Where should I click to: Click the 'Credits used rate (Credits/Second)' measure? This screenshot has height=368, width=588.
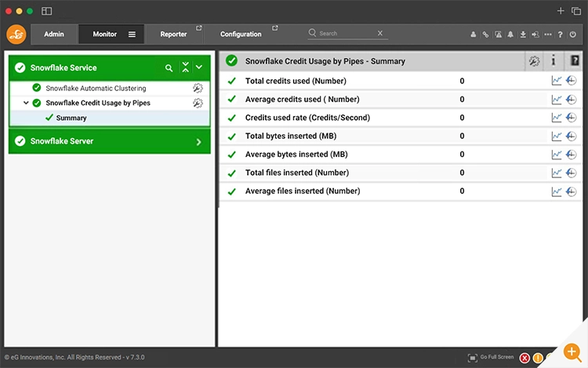(x=307, y=118)
